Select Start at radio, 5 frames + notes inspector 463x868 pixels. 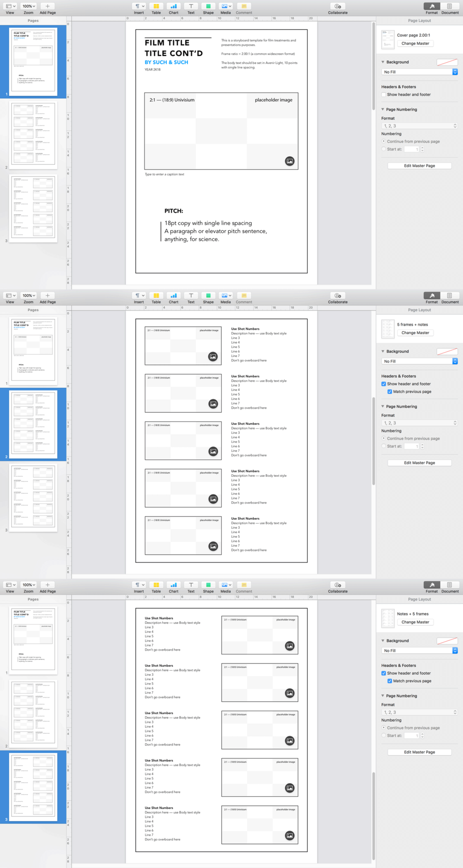pyautogui.click(x=383, y=446)
